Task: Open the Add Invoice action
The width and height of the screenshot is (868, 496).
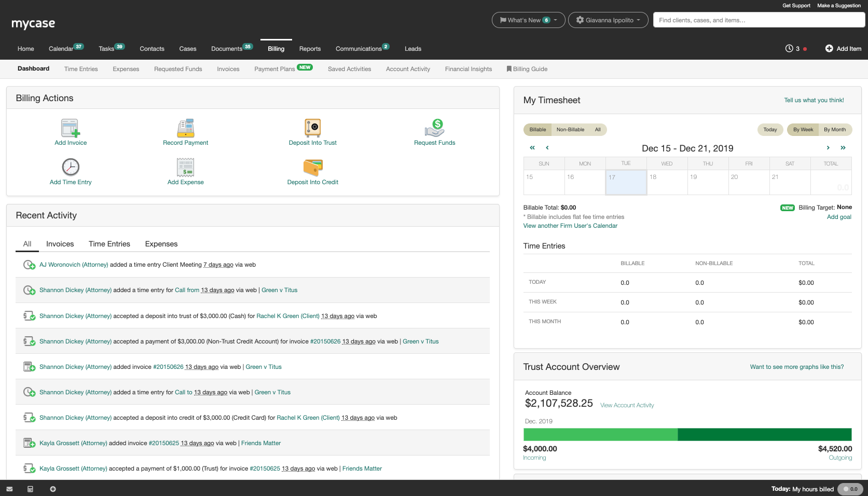Action: click(x=71, y=131)
